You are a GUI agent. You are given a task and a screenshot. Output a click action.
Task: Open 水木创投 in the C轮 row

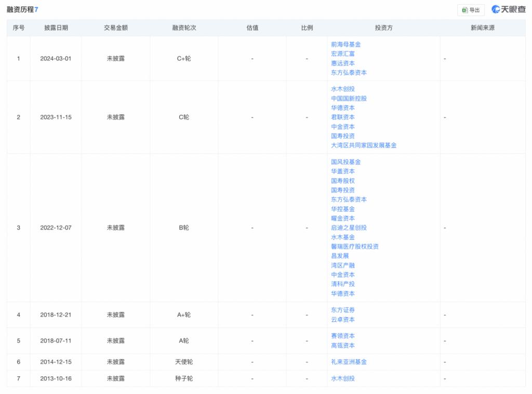coord(343,89)
